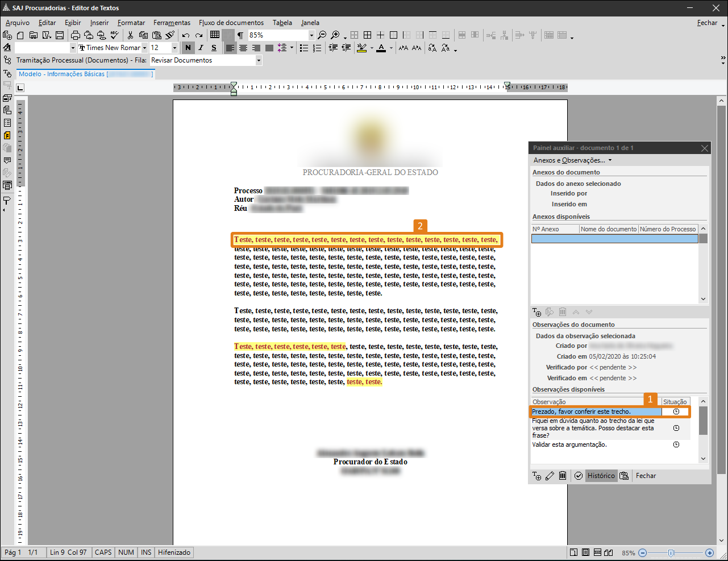Toggle bold (N) formatting
Image resolution: width=728 pixels, height=561 pixels.
pyautogui.click(x=188, y=48)
